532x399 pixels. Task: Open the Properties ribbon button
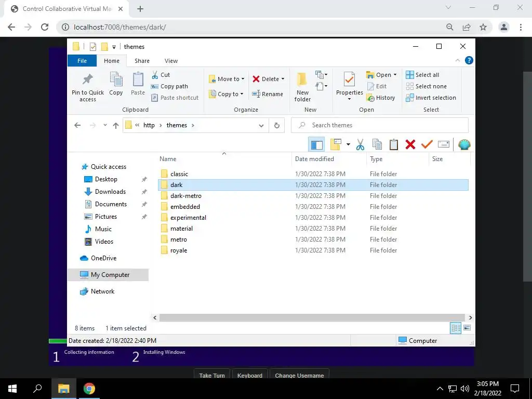(349, 86)
